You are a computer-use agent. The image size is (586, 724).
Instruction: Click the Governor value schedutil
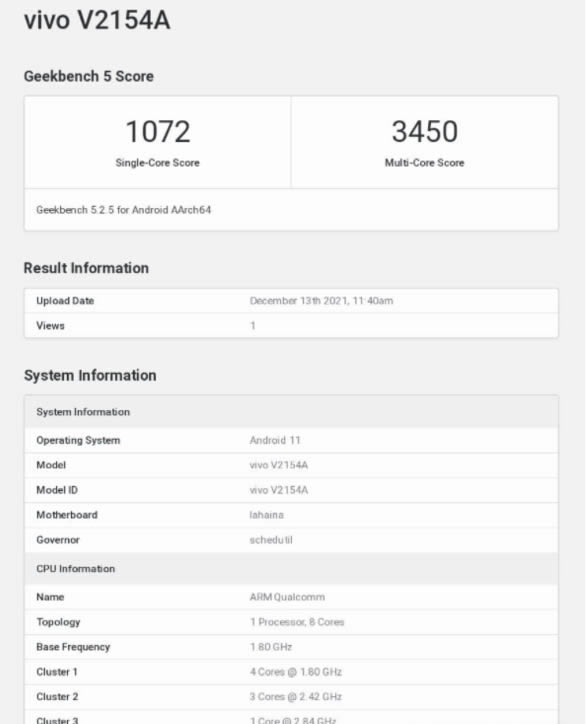(271, 540)
